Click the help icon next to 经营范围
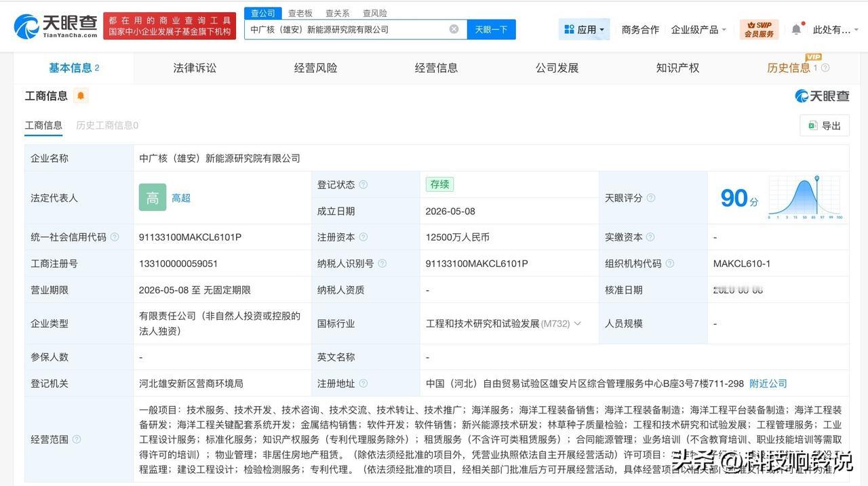The height and width of the screenshot is (486, 868). [x=77, y=439]
